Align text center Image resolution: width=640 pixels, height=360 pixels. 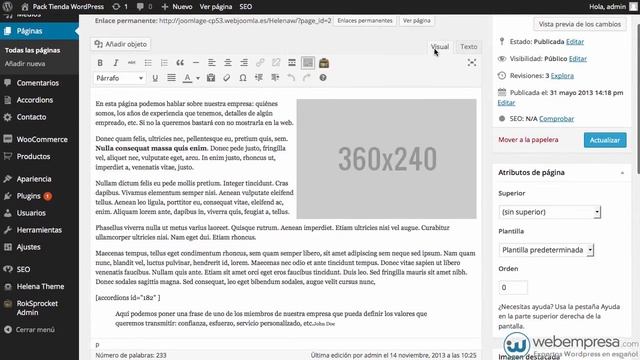pyautogui.click(x=228, y=63)
